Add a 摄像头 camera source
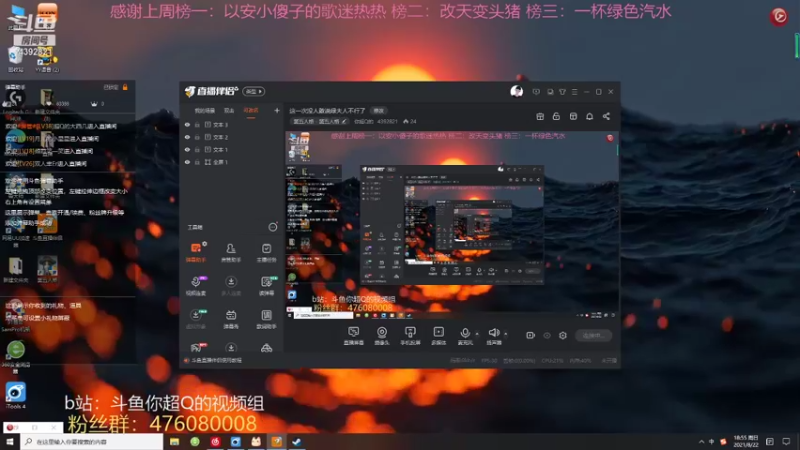Viewport: 800px width, 450px height. [x=382, y=336]
